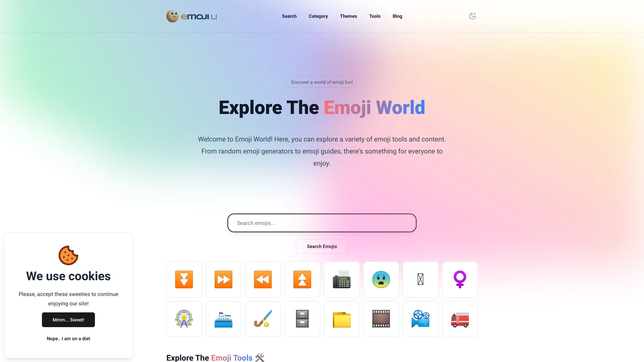Open the Tools navigation tab
Screen dimensions: 644x362
[375, 16]
